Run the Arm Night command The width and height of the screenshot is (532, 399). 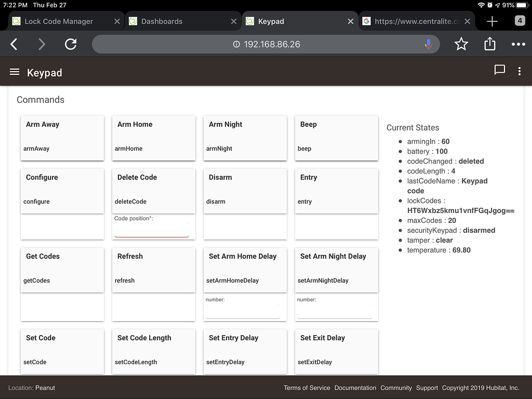(245, 138)
